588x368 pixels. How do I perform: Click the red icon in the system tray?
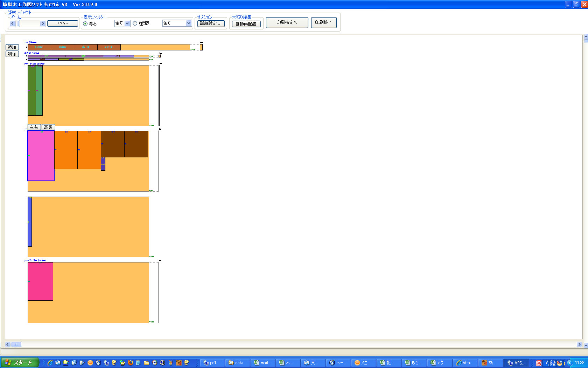click(x=539, y=363)
